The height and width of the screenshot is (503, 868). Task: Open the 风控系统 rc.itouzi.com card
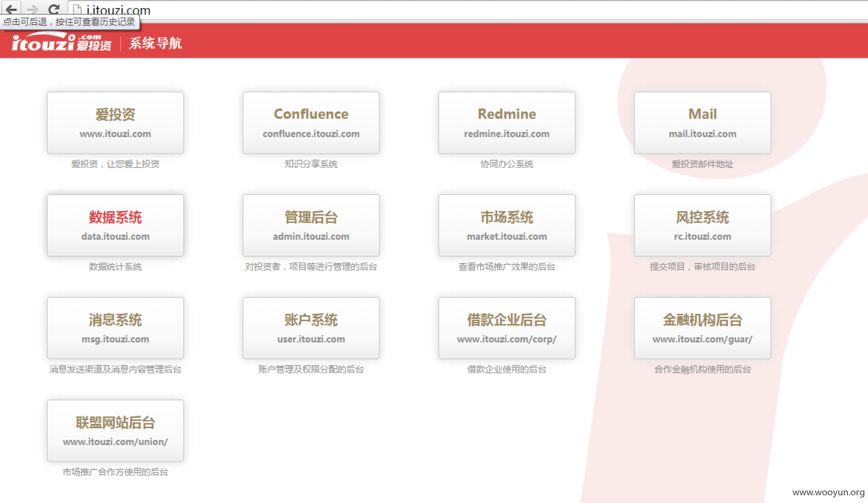coord(703,225)
